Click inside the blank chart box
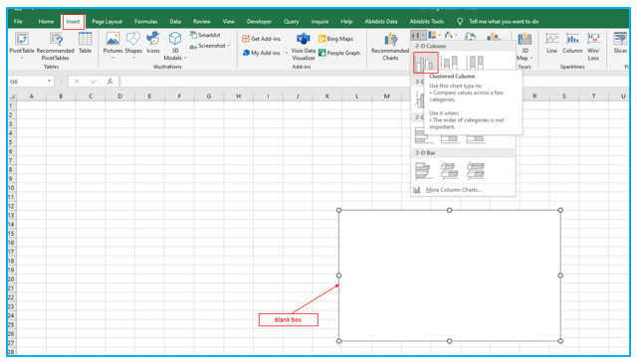The width and height of the screenshot is (639, 364). coord(450,275)
